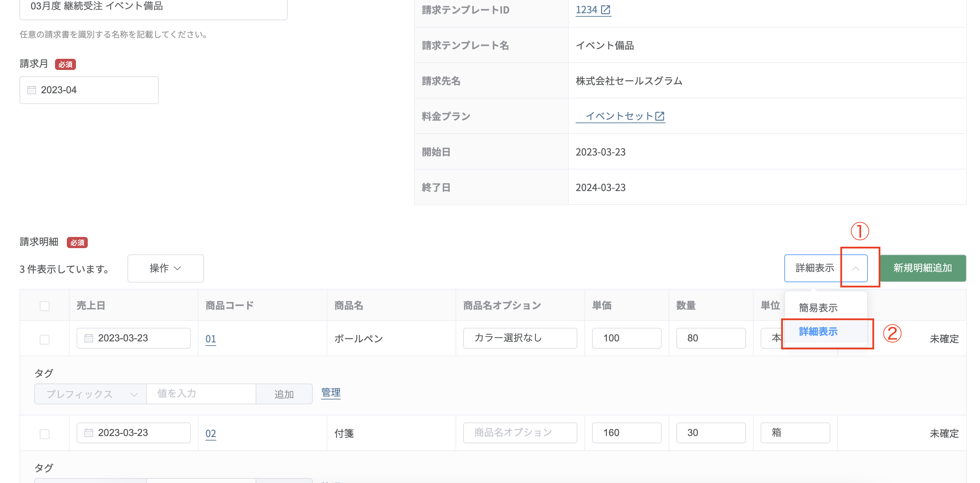
Task: Click the 新規明細追加 button
Action: (x=923, y=268)
